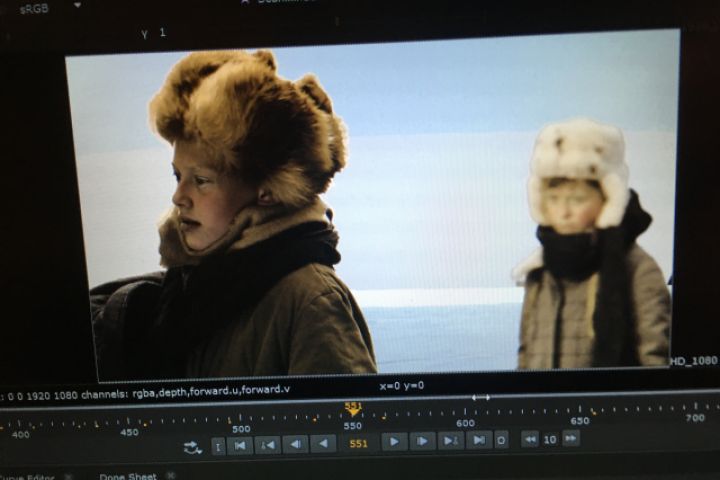
Task: Click the playhead marker at frame 551
Action: (x=353, y=409)
